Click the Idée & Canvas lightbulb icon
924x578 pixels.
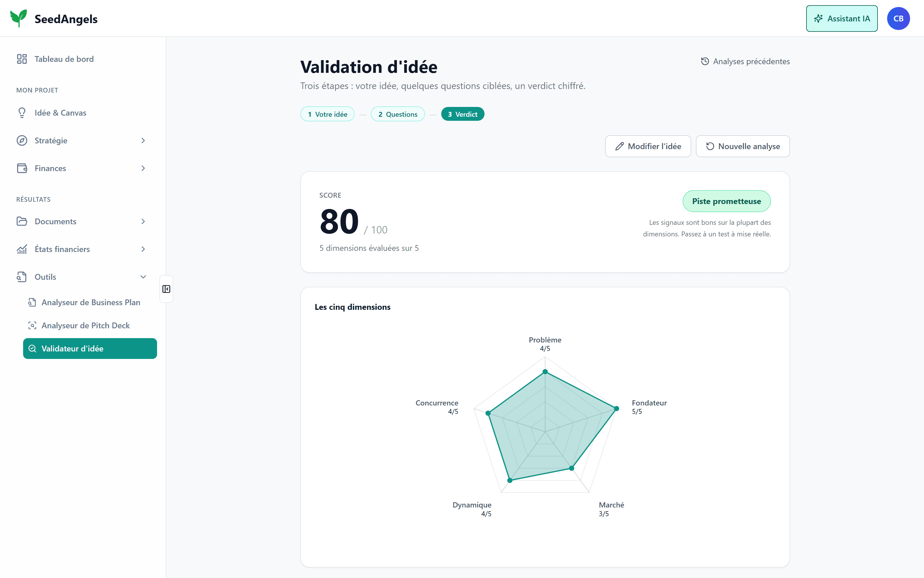click(x=22, y=113)
